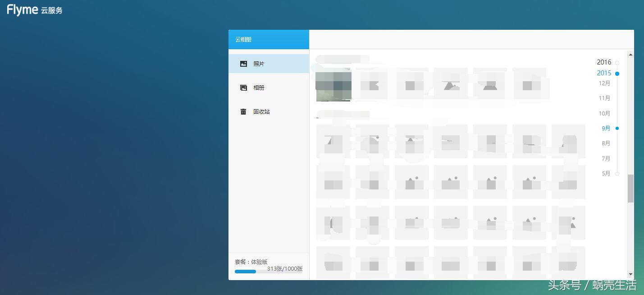Jump to year 2016 in the timeline
The image size is (644, 295).
click(x=604, y=62)
